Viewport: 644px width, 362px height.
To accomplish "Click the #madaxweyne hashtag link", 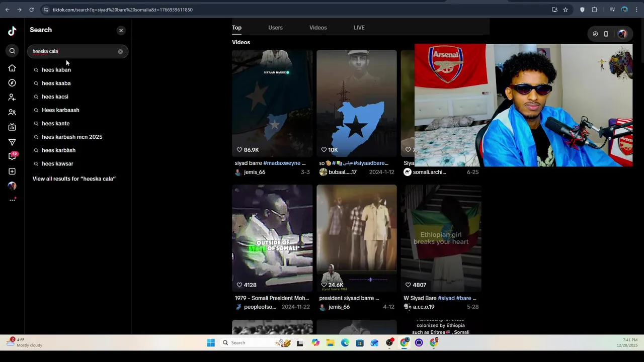I will point(282,163).
